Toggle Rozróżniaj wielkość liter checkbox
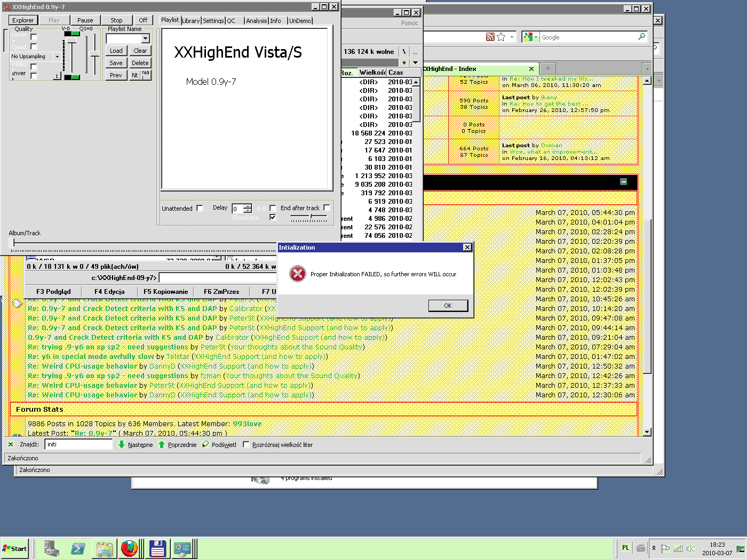 click(246, 444)
